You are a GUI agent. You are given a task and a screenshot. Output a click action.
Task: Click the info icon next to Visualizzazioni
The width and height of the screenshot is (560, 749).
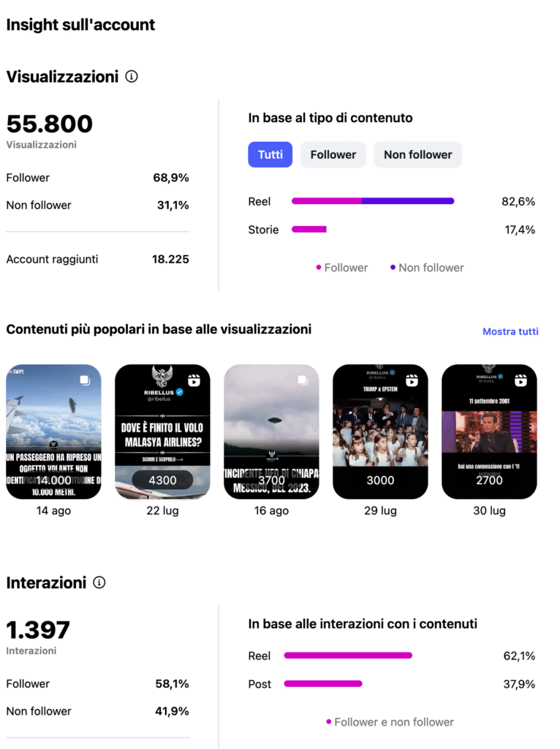point(132,76)
